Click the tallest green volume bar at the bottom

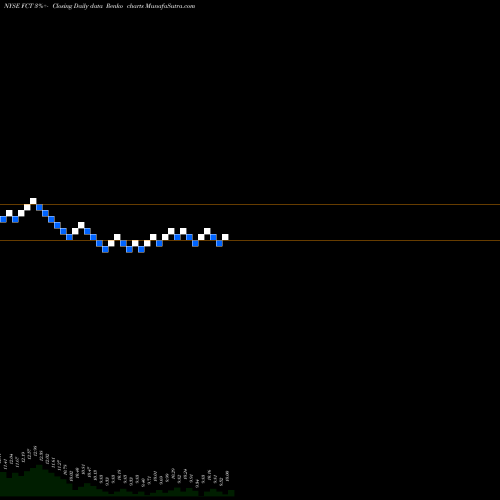pos(39,480)
